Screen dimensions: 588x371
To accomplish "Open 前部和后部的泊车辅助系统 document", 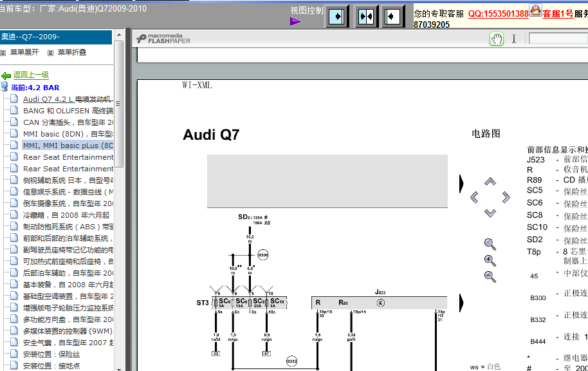I will pos(68,238).
